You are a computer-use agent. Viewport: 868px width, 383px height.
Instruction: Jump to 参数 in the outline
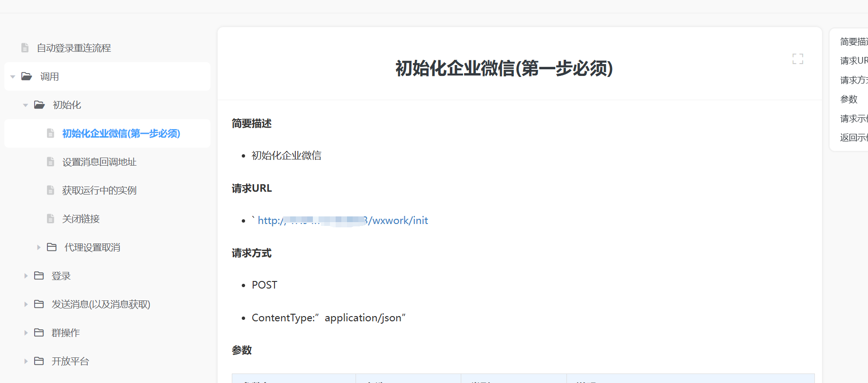click(849, 99)
